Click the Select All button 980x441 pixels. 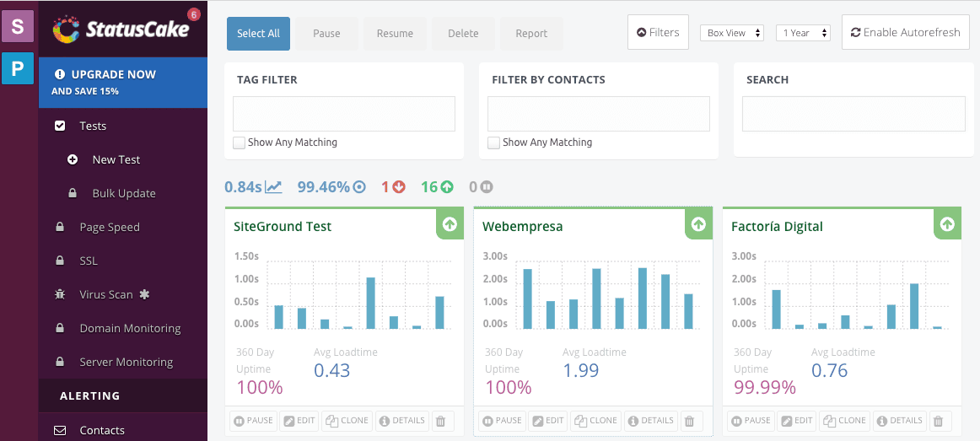tap(258, 34)
